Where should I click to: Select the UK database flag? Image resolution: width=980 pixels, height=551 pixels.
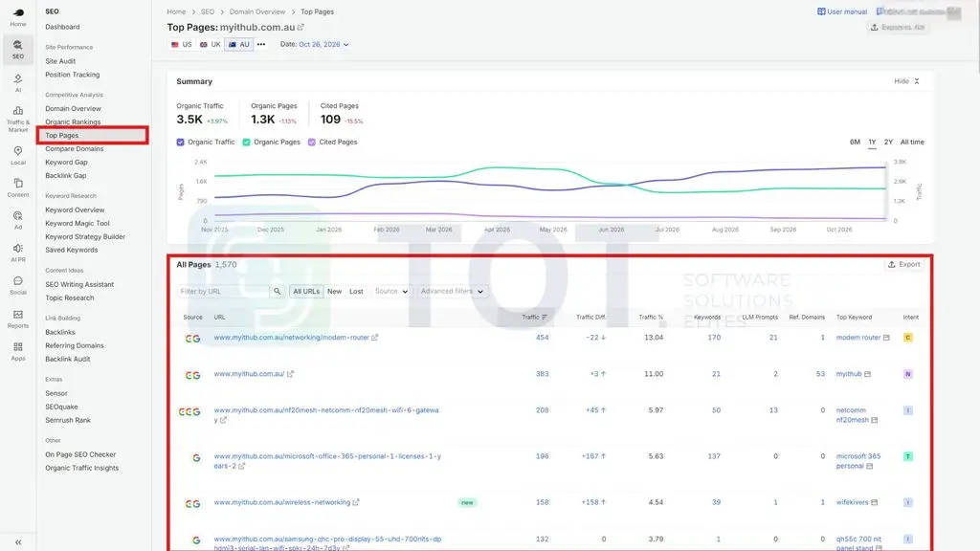210,44
